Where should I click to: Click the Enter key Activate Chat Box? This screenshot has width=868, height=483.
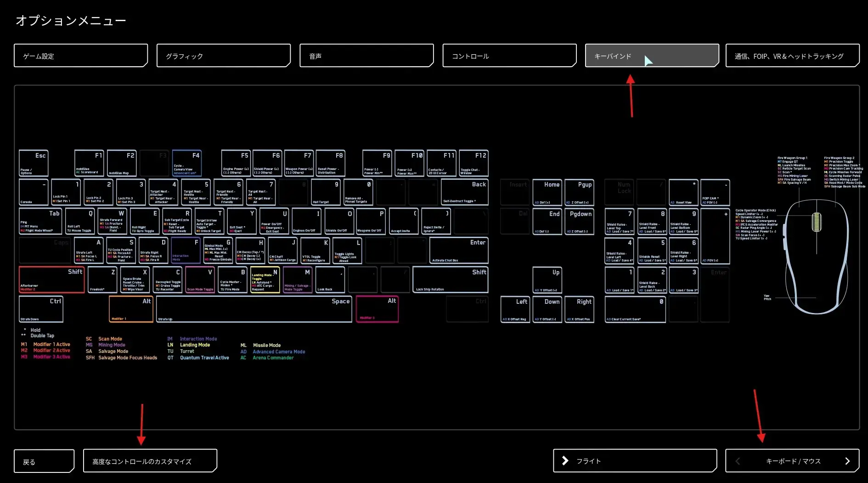(x=458, y=250)
